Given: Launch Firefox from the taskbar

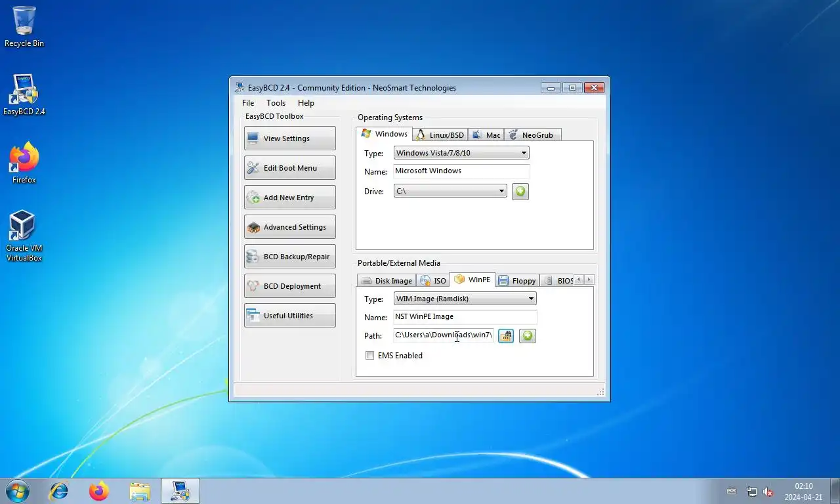Looking at the screenshot, I should (x=99, y=491).
